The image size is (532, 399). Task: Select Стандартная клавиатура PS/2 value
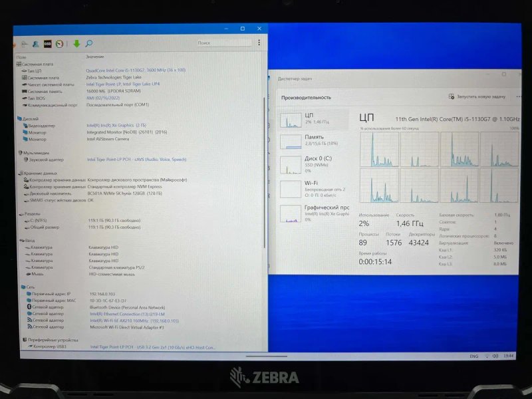[117, 267]
